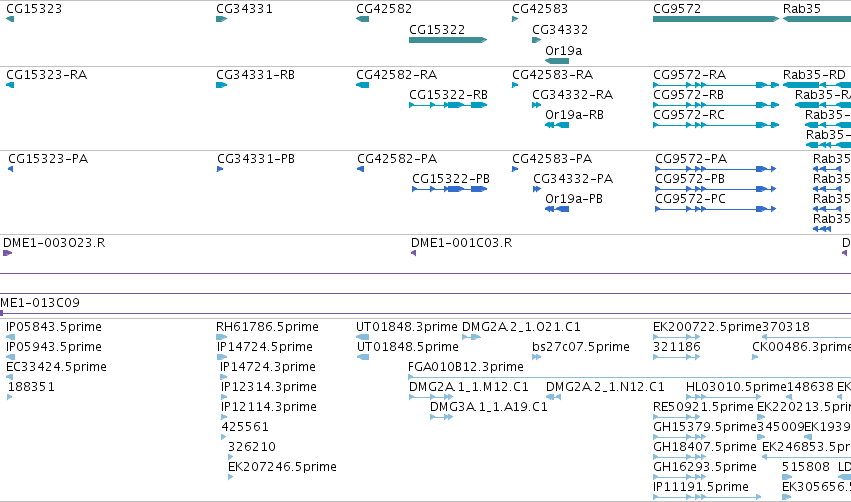Select the DME1-003023.R feature label
The width and height of the screenshot is (851, 502).
coord(54,243)
